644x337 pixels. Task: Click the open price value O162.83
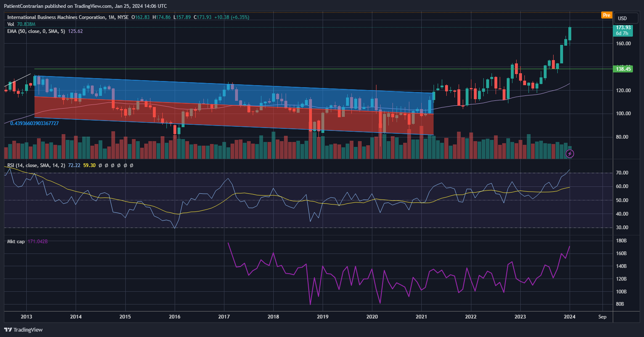(x=141, y=17)
